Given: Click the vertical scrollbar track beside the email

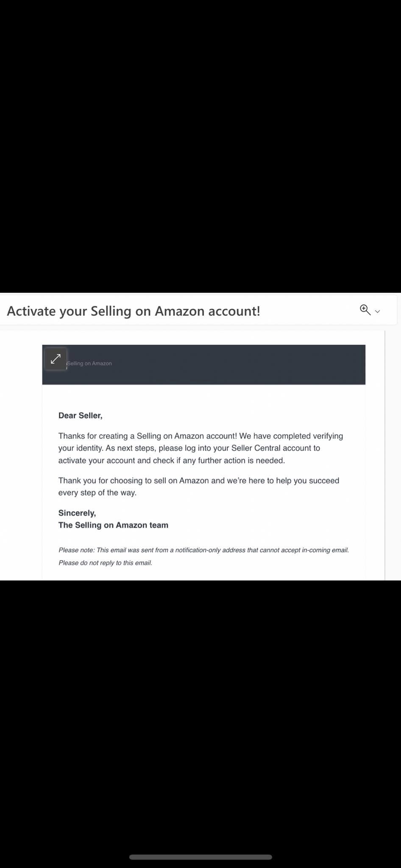Looking at the screenshot, I should pos(385,456).
